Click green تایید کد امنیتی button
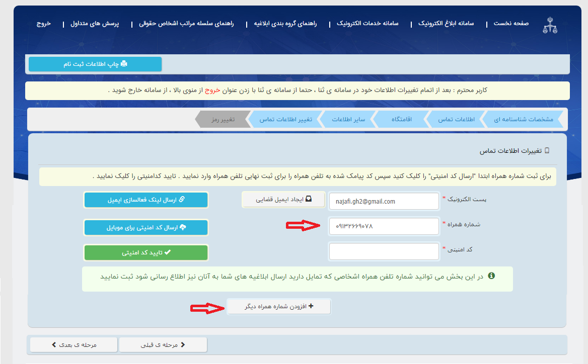 coord(146,253)
